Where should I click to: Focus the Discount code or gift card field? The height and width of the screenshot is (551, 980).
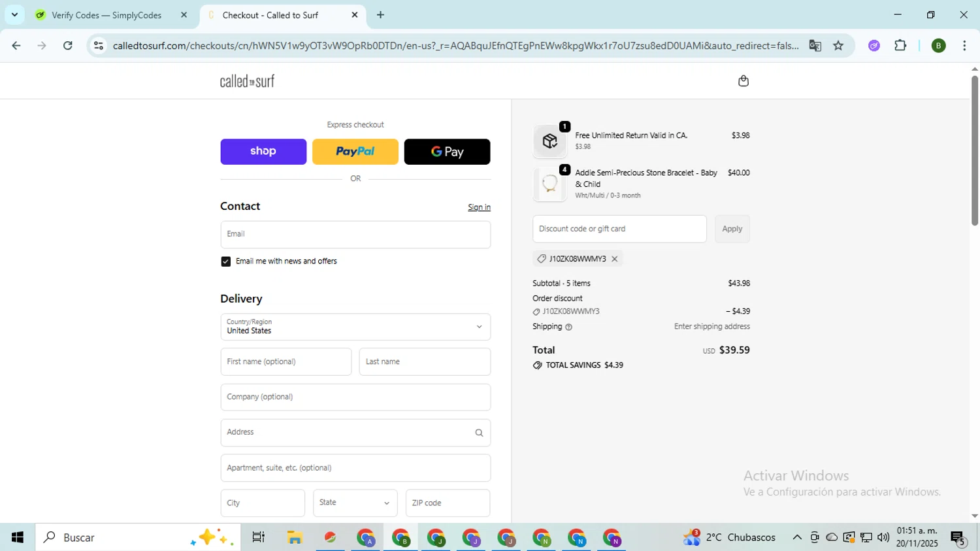(x=619, y=229)
